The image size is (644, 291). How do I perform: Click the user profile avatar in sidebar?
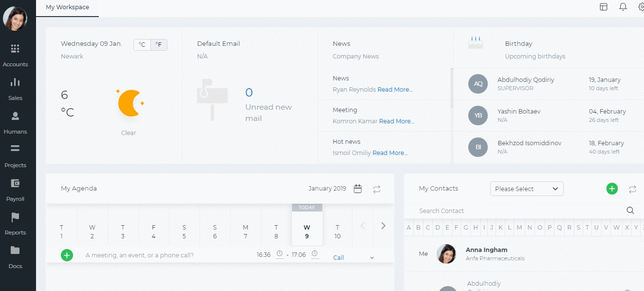[15, 19]
